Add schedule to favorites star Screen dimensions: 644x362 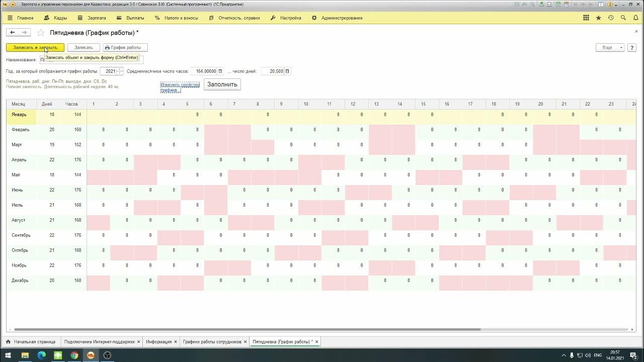click(41, 33)
